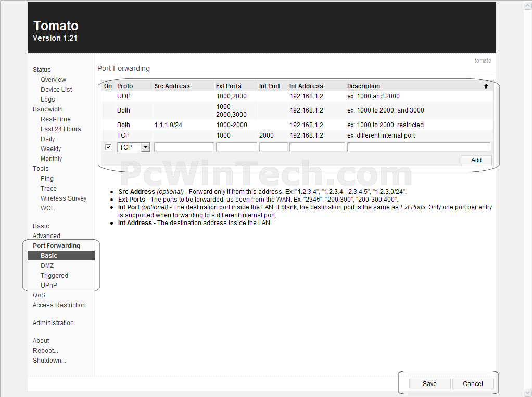This screenshot has width=532, height=397.
Task: Click the Int Port input field
Action: click(273, 147)
